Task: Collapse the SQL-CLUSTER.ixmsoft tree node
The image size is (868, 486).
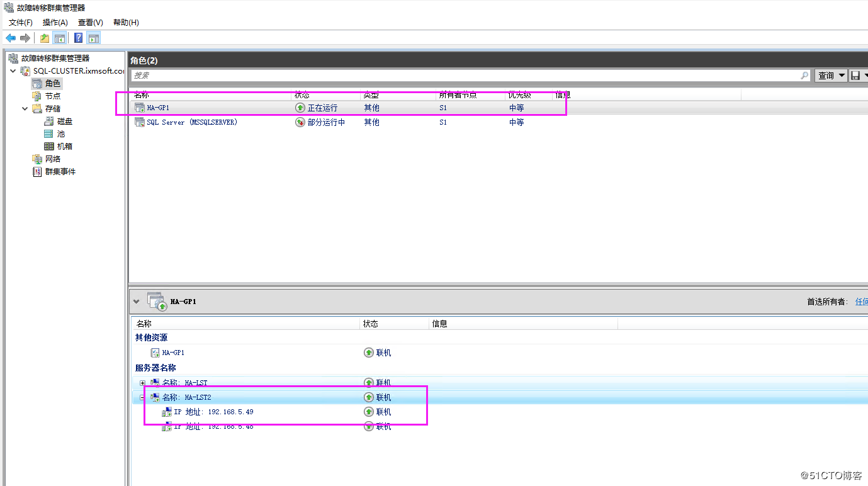Action: pyautogui.click(x=13, y=71)
